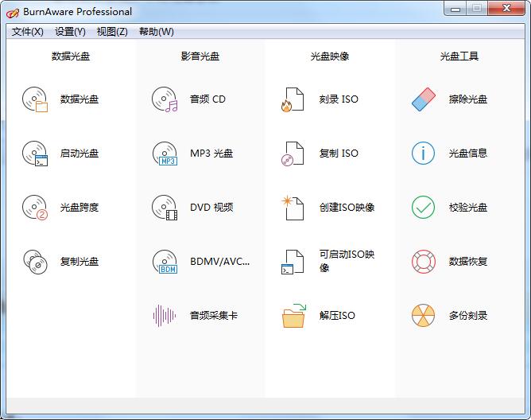
Task: Open the 文件(X) menu
Action: pyautogui.click(x=28, y=32)
